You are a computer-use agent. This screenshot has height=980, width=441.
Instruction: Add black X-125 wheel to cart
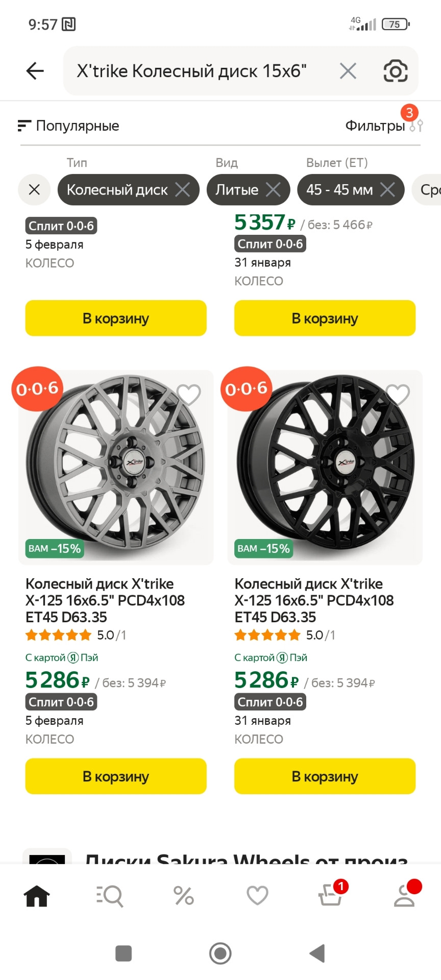(325, 776)
